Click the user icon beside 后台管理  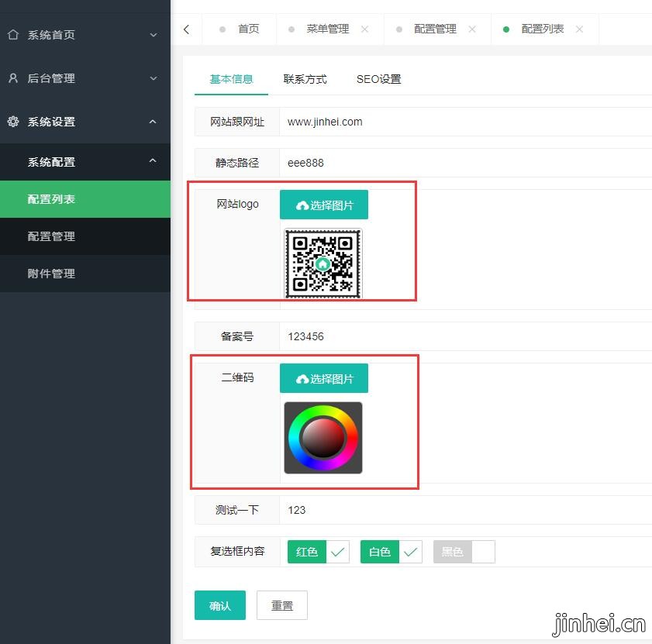[13, 77]
